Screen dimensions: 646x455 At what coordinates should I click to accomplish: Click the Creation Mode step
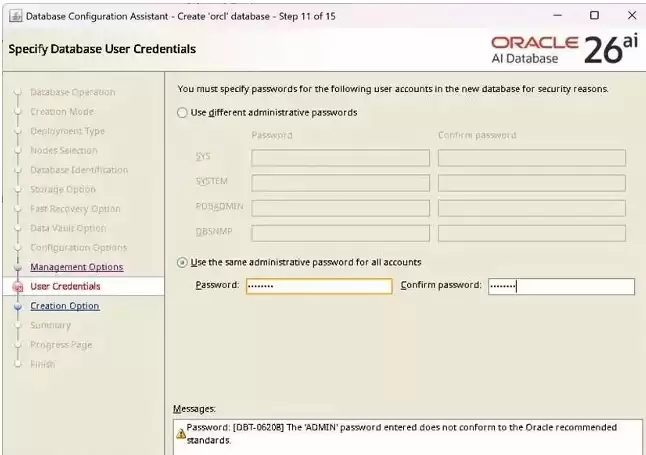click(62, 111)
